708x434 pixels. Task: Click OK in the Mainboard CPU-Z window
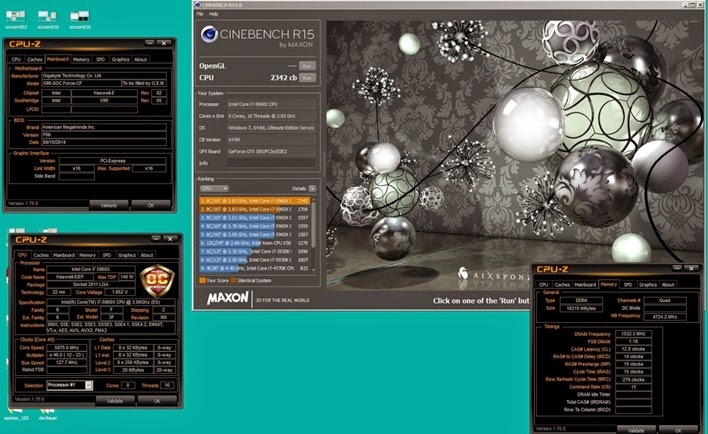coord(150,205)
